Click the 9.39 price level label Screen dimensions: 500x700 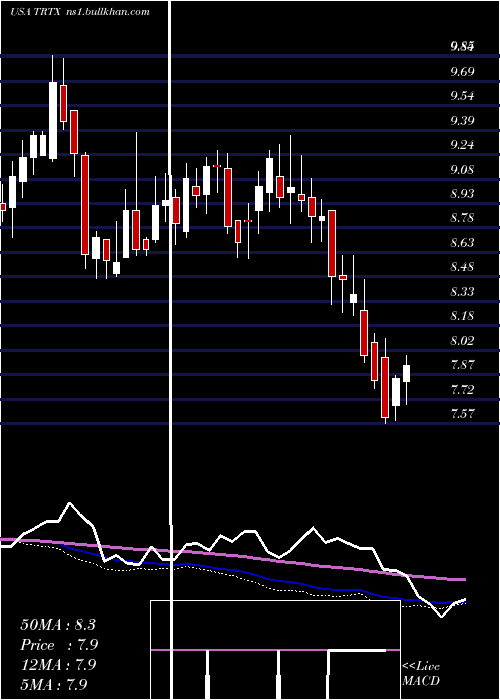pos(463,121)
